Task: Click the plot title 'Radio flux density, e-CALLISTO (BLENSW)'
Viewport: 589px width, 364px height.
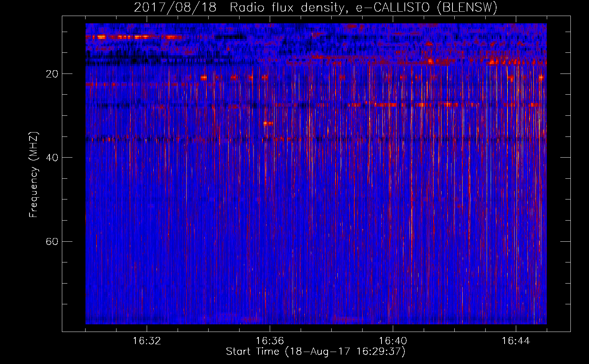Action: [x=363, y=8]
